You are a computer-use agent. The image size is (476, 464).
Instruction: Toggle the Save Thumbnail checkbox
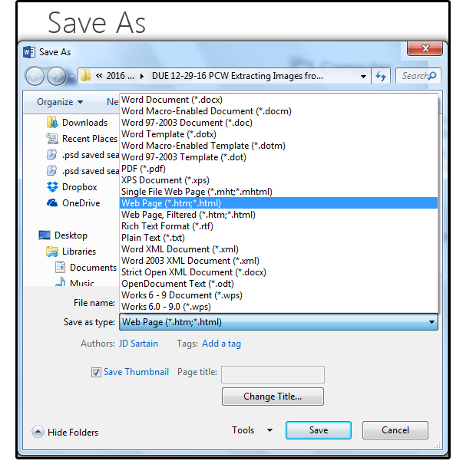pyautogui.click(x=96, y=372)
